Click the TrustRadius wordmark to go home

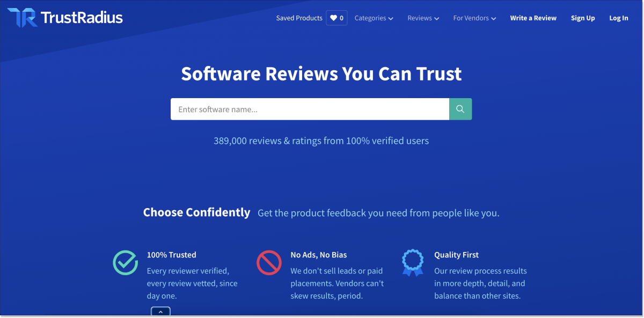[x=80, y=17]
